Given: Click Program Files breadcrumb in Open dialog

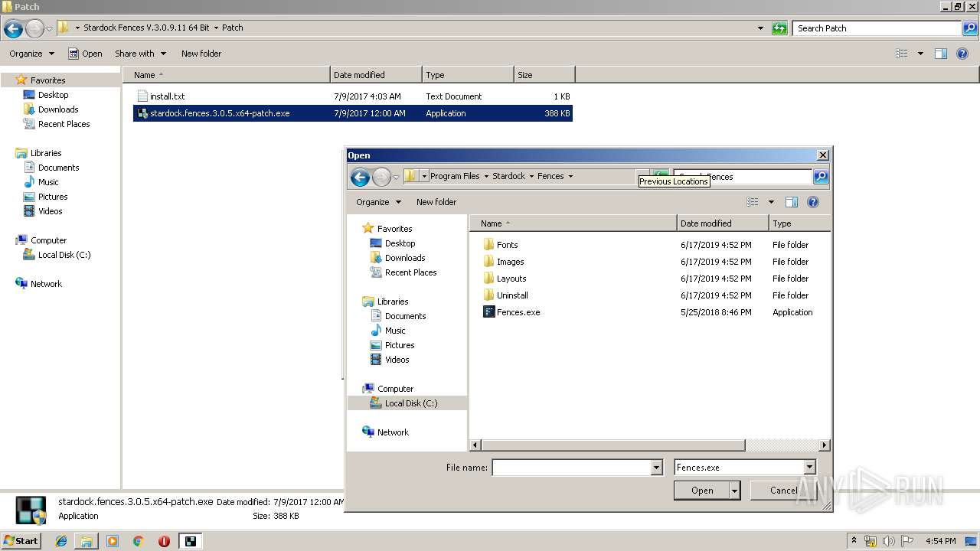Looking at the screenshot, I should (455, 176).
